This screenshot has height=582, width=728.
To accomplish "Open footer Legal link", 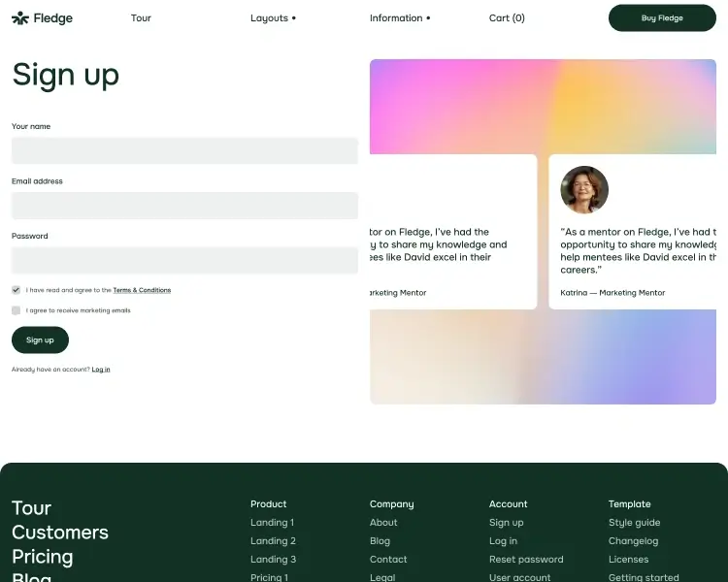I will [x=382, y=577].
